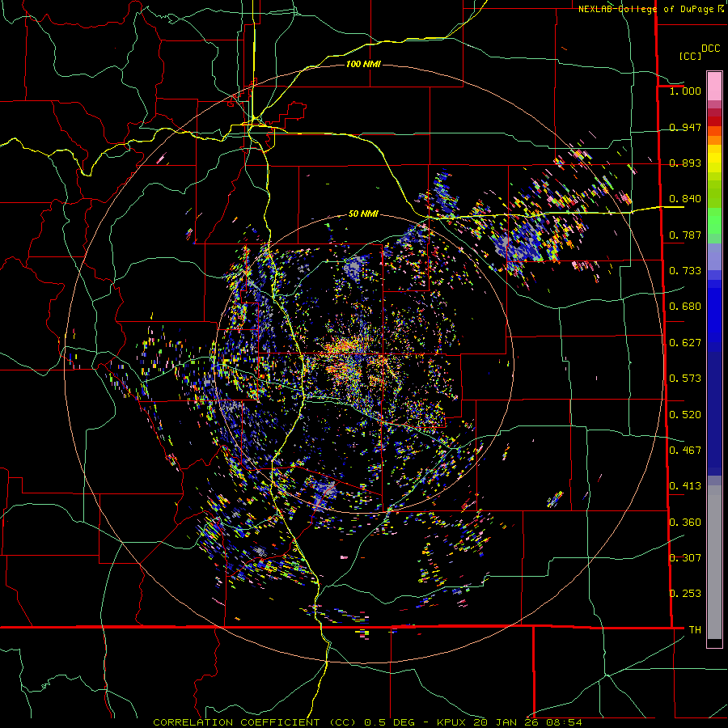This screenshot has height=728, width=728.
Task: Click the 0.627 legend value
Action: [685, 343]
